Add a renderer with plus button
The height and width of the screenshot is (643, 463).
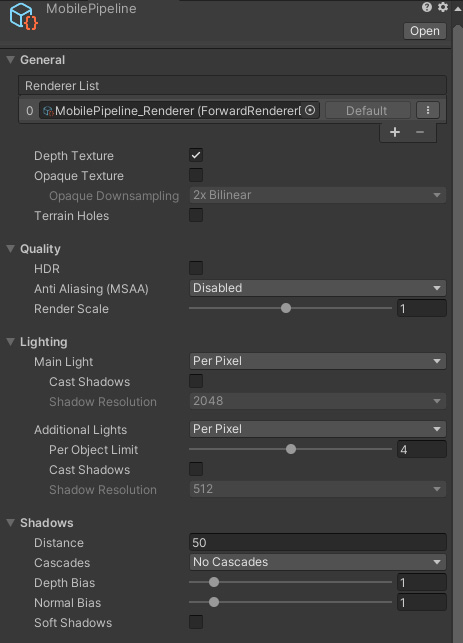click(395, 132)
